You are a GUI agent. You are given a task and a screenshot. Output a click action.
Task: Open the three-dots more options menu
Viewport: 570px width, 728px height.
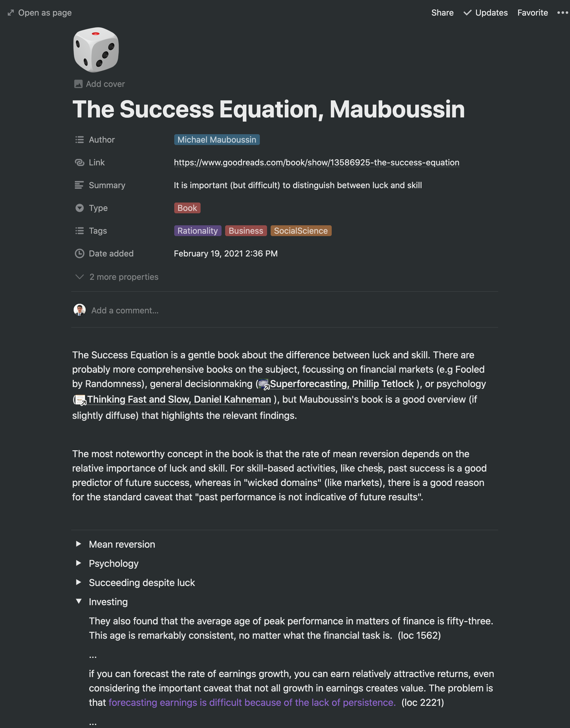[x=563, y=13]
